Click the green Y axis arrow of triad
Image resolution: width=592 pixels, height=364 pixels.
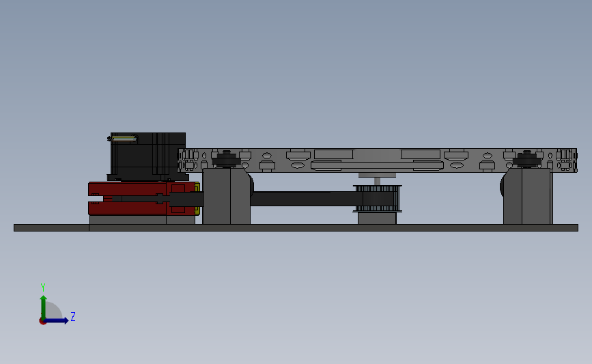click(x=44, y=307)
